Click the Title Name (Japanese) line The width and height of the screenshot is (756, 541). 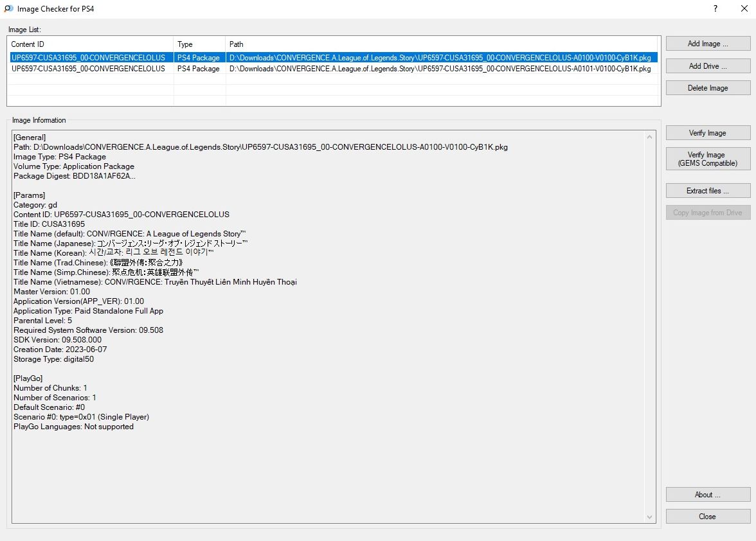pyautogui.click(x=130, y=244)
